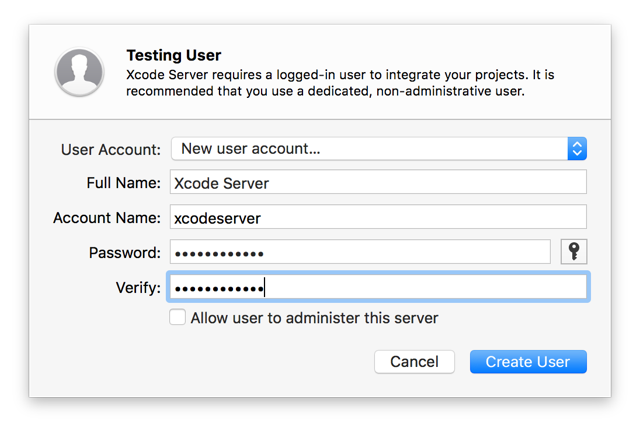Enable Allow user to administer this server
This screenshot has width=640, height=431.
coord(177,318)
